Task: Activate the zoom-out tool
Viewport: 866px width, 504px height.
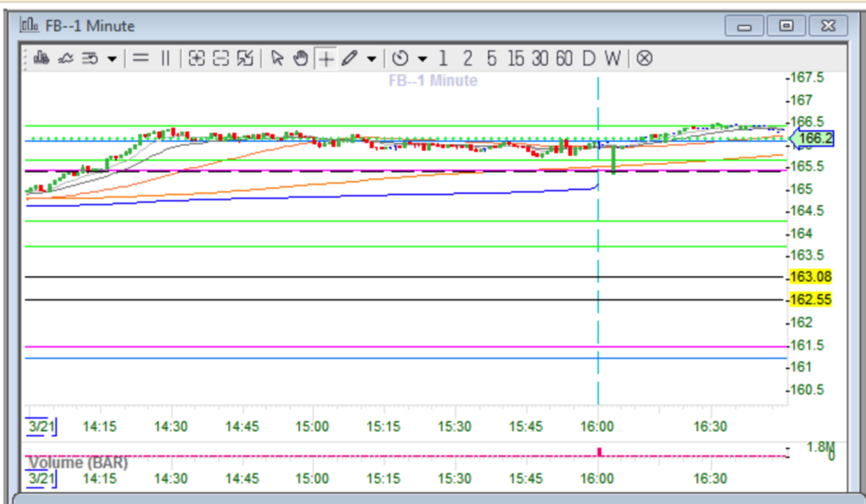Action: click(x=220, y=59)
